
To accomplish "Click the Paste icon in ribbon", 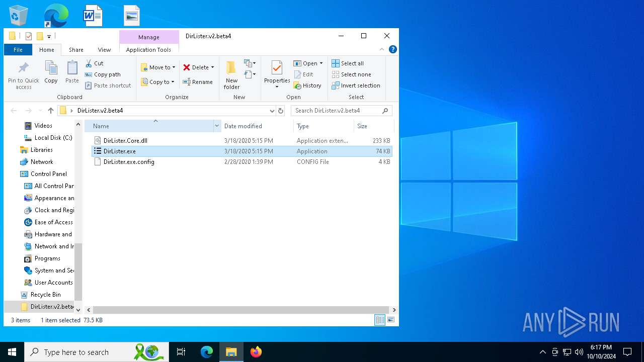I will point(72,72).
